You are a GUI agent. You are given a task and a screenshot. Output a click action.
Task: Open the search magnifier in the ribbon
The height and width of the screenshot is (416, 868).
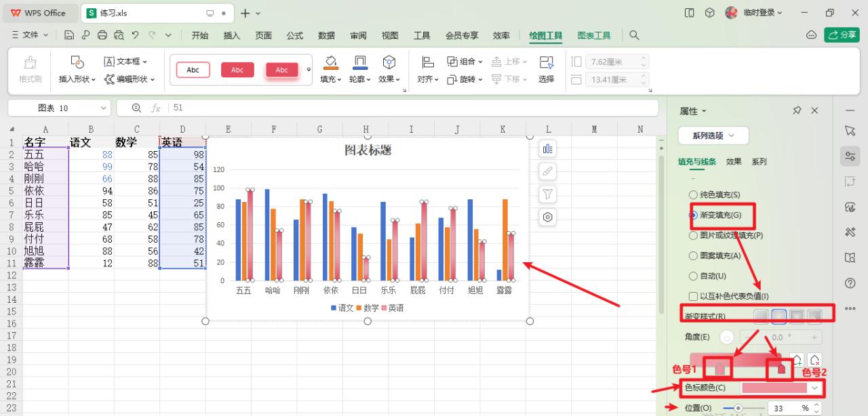tap(634, 35)
